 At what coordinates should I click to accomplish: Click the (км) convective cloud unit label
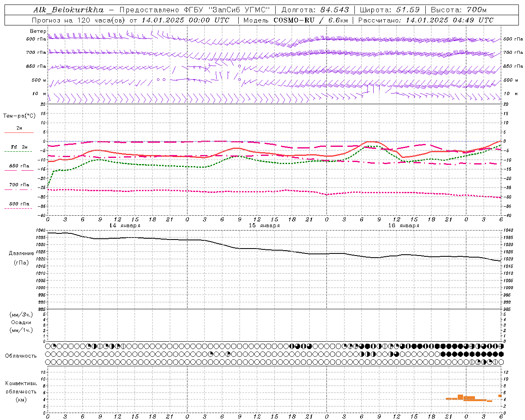pos(21,399)
